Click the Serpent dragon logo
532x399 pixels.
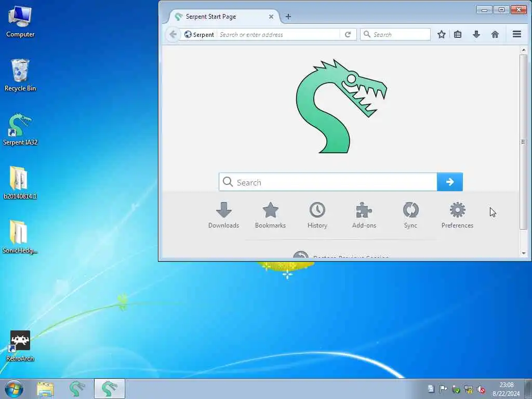[341, 106]
